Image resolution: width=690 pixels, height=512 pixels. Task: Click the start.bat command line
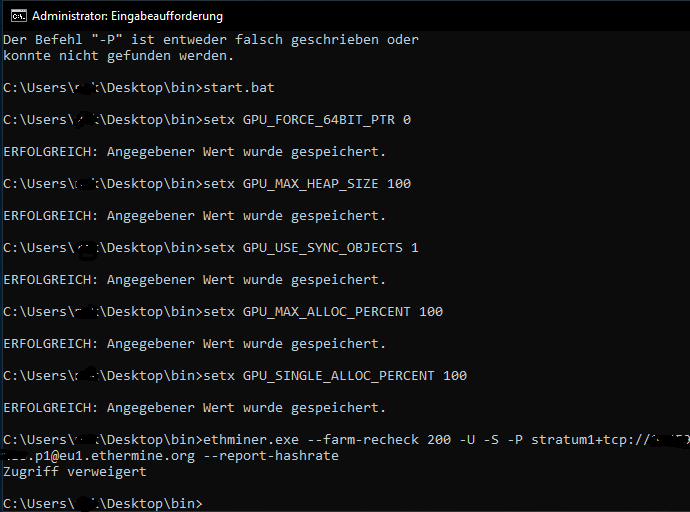pyautogui.click(x=139, y=88)
